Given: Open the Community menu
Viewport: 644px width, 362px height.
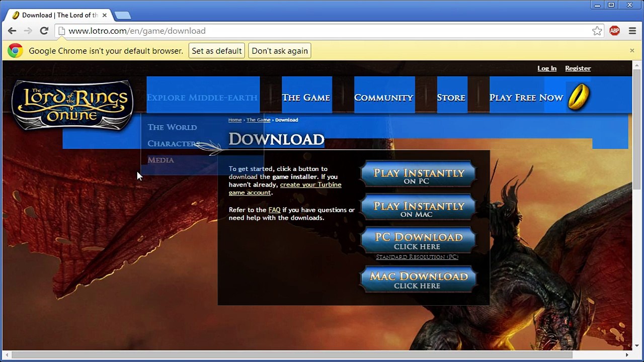Looking at the screenshot, I should tap(383, 98).
